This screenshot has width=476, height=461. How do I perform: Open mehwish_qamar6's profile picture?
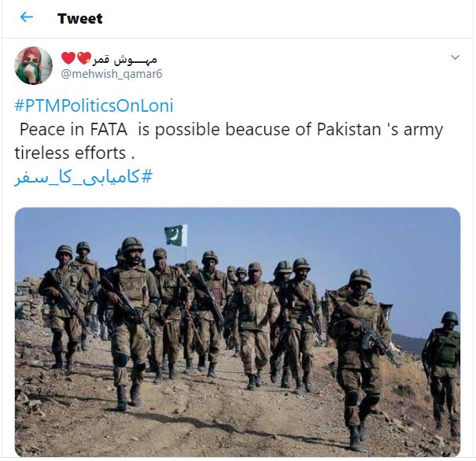tap(33, 65)
